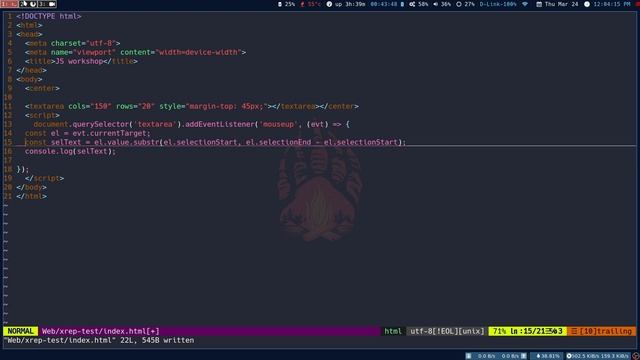Place cursor on <!DOCTYPE html> line
The image size is (640, 360).
pos(49,16)
